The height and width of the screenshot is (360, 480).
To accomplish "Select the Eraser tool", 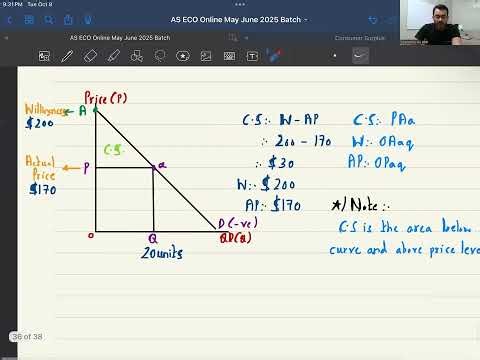I will pyautogui.click(x=90, y=56).
